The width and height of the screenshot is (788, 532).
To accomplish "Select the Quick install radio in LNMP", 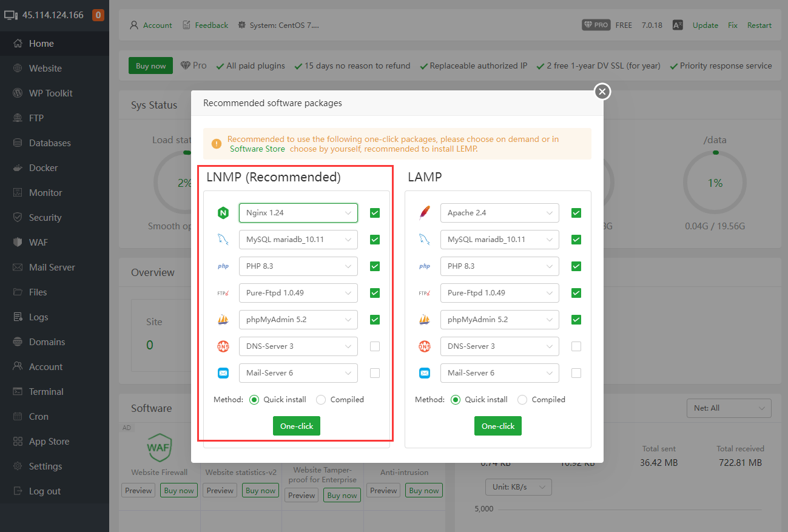I will pos(254,400).
